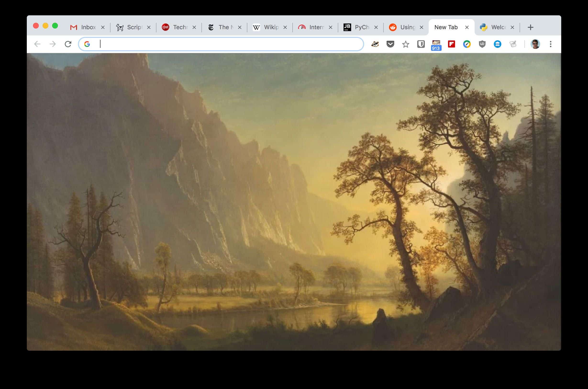The image size is (588, 389).
Task: Click the back navigation arrow
Action: coord(38,44)
